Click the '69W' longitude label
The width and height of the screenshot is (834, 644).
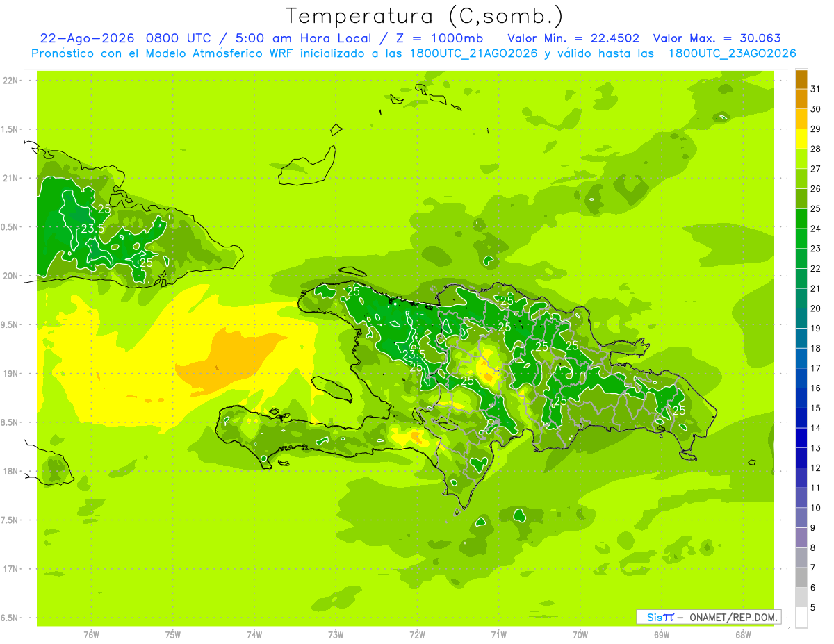tap(662, 635)
